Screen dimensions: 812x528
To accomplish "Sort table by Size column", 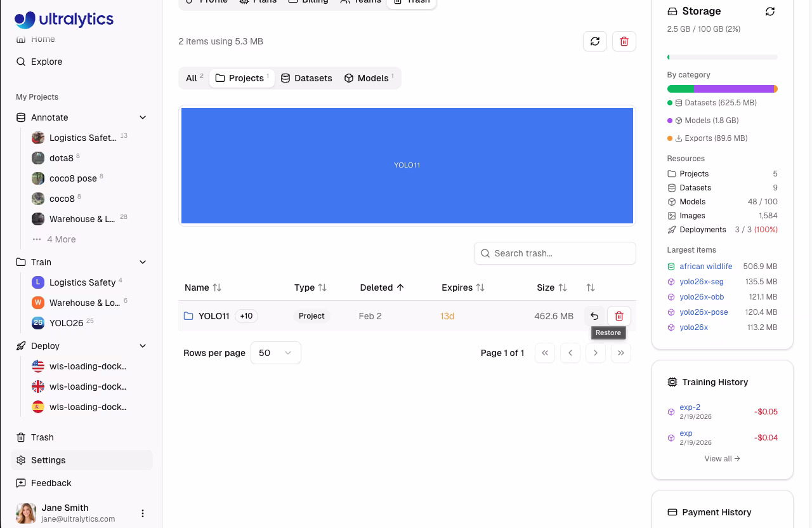I will [x=551, y=287].
